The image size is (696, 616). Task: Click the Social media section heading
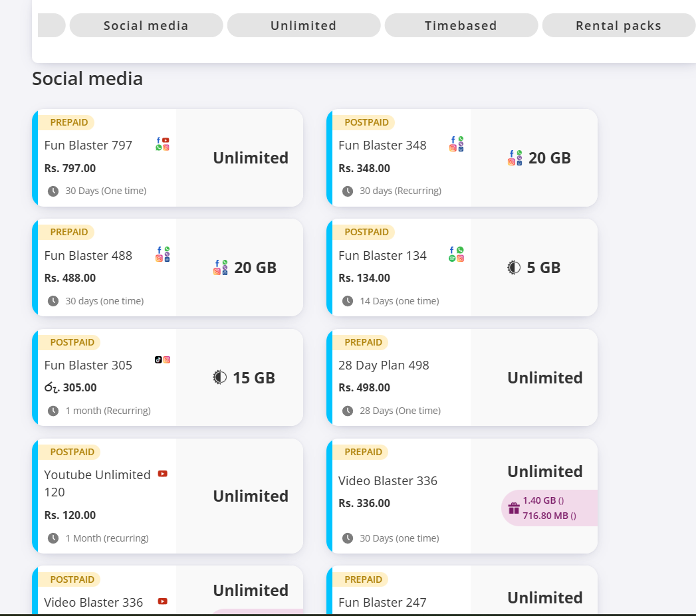[88, 78]
